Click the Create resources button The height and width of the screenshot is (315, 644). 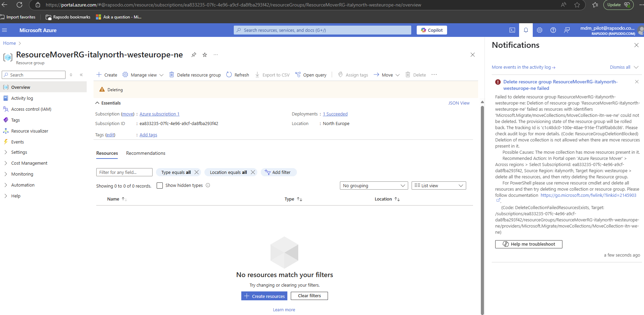(x=264, y=296)
